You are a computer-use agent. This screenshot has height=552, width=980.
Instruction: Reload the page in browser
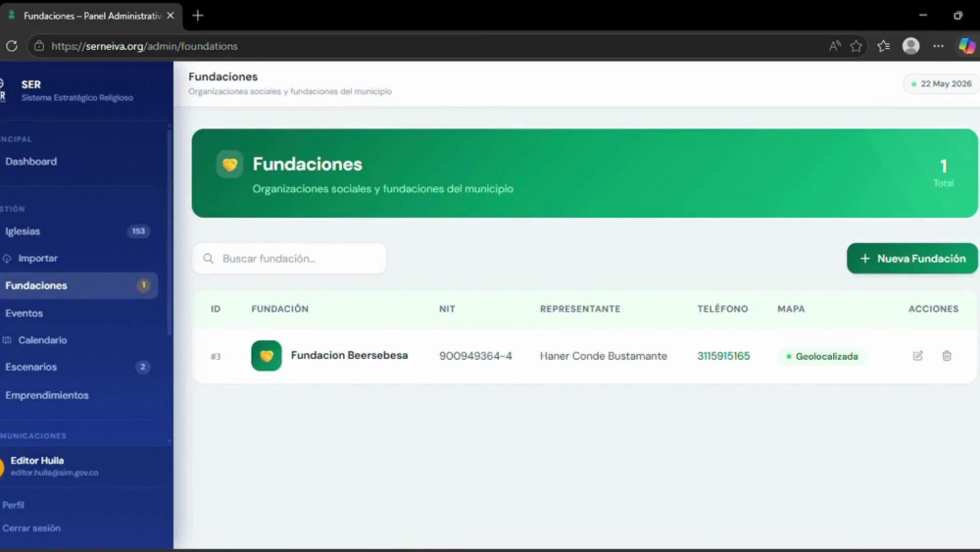(x=11, y=46)
